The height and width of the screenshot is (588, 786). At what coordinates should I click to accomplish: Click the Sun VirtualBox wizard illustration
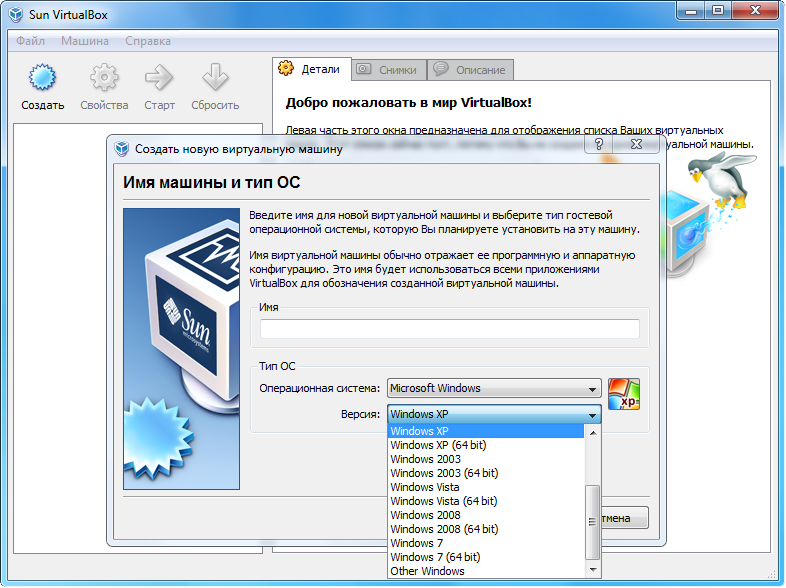[x=181, y=349]
